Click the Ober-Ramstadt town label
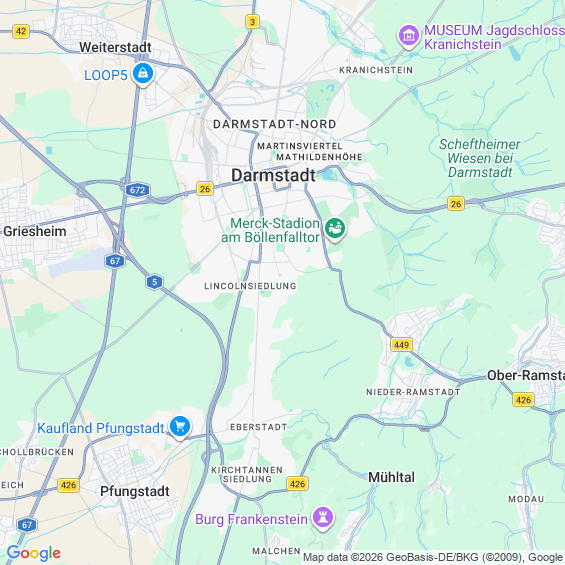565x565 pixels. click(526, 375)
